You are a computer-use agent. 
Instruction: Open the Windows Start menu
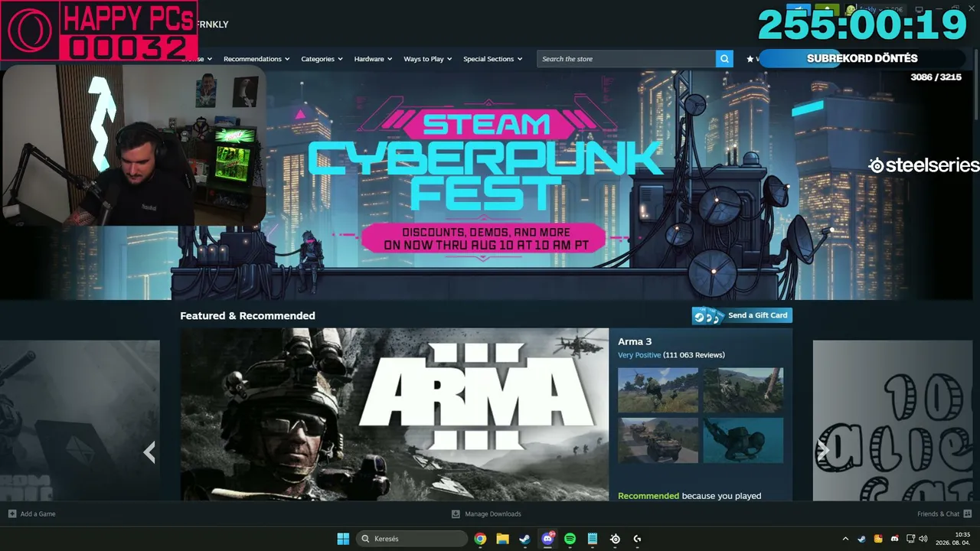coord(343,539)
